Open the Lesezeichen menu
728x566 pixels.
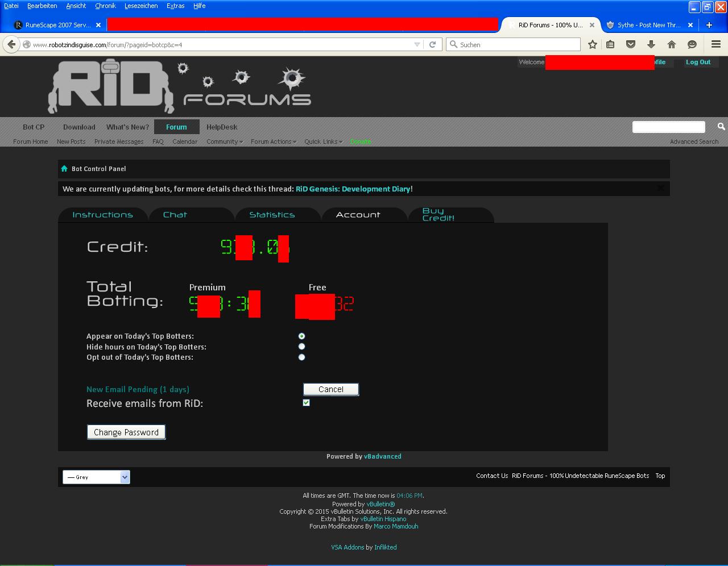coord(141,6)
